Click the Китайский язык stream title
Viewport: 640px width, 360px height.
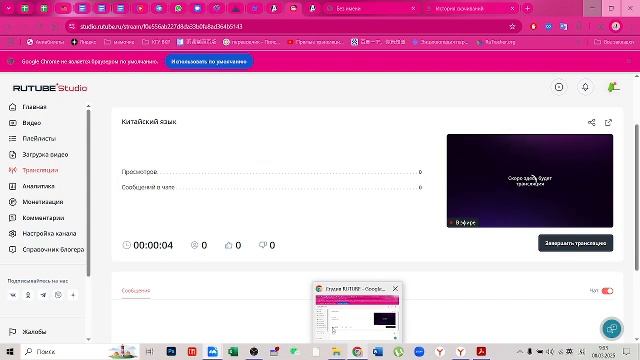pyautogui.click(x=149, y=122)
